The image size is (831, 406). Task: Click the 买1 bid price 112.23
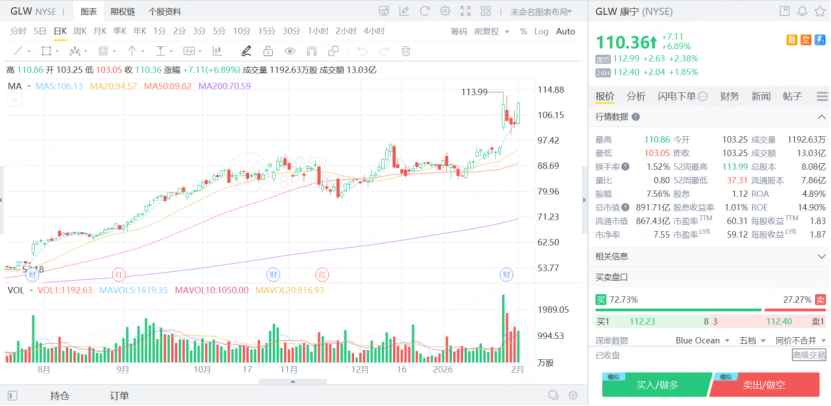(641, 321)
